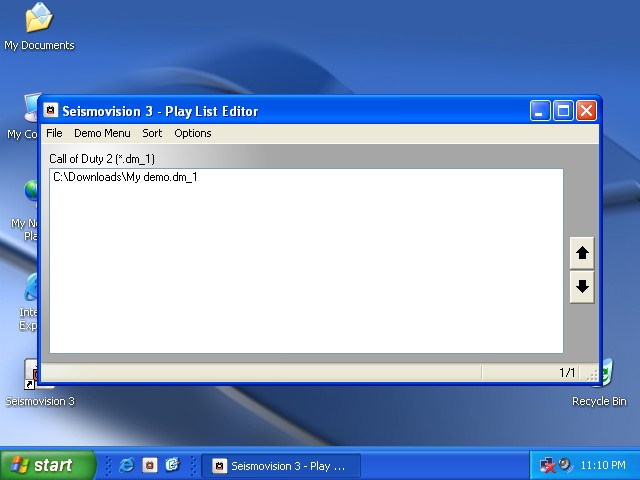Click the Seismovision 3 taskbar button
The width and height of the screenshot is (640, 480).
click(x=279, y=465)
